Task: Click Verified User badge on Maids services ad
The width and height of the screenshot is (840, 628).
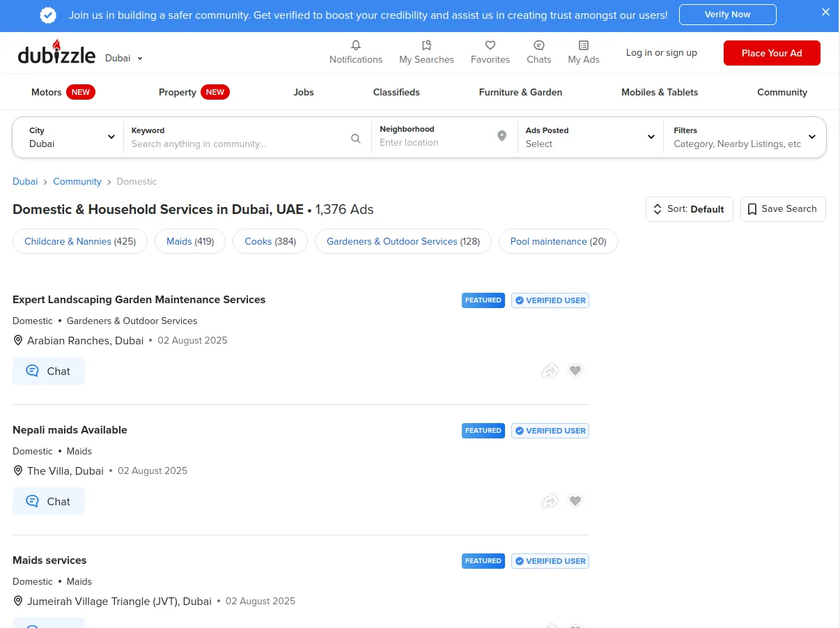Action: point(550,561)
